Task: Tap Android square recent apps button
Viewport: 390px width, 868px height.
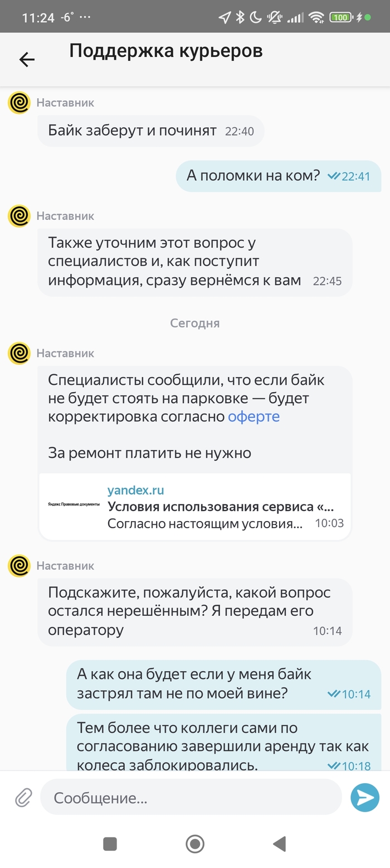Action: [x=110, y=843]
